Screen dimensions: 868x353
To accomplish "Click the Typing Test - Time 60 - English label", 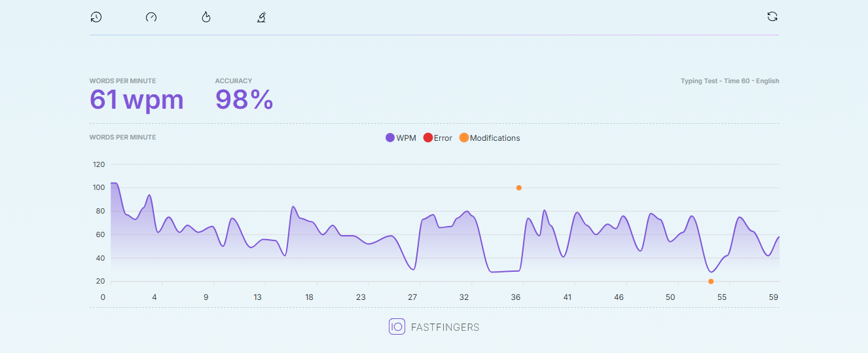I will coord(730,81).
